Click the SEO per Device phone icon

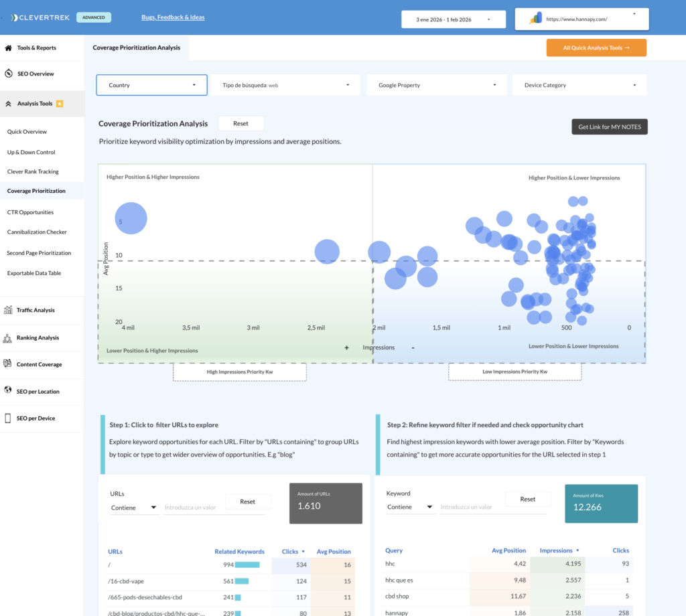click(x=9, y=418)
